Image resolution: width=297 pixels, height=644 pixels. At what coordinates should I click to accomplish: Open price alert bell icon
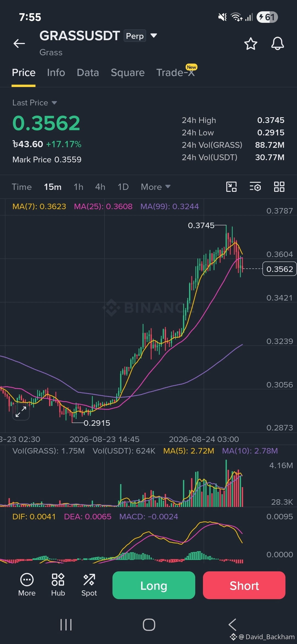click(277, 43)
